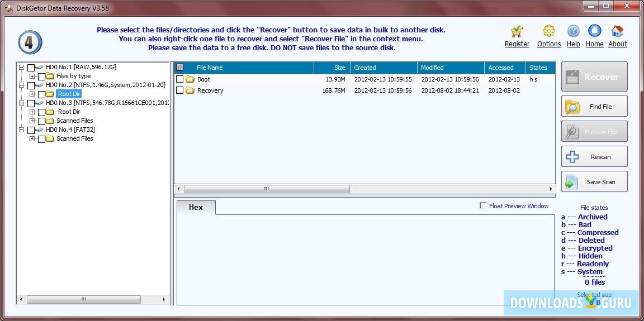Screen dimensions: 644x321
Task: Click the Root Dir folder icon under HD0 No.3
Action: (x=50, y=112)
